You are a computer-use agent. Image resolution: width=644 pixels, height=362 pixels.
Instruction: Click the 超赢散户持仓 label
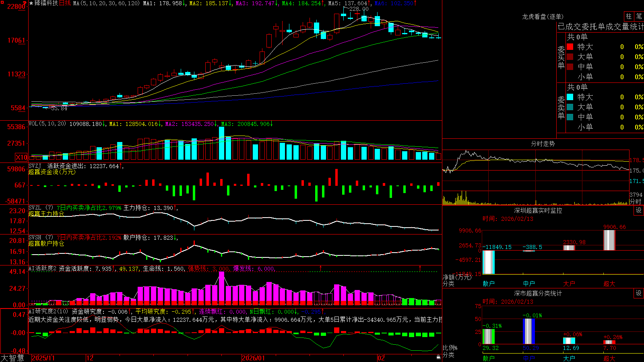pos(46,244)
